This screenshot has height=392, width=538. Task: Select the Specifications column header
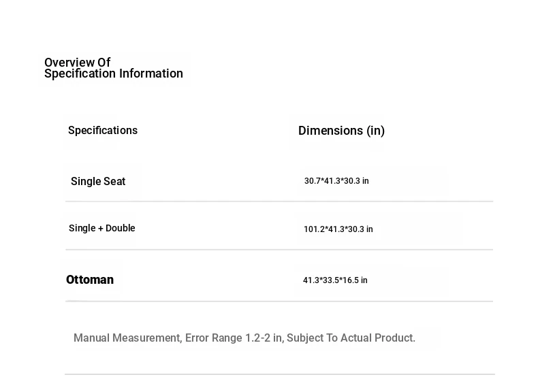click(103, 131)
